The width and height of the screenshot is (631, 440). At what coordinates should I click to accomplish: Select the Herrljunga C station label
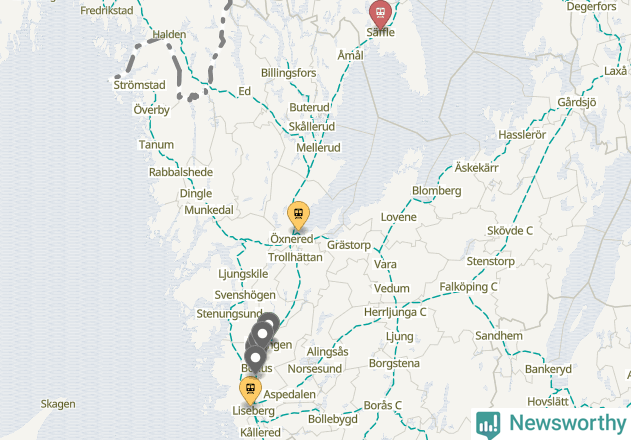coord(395,312)
